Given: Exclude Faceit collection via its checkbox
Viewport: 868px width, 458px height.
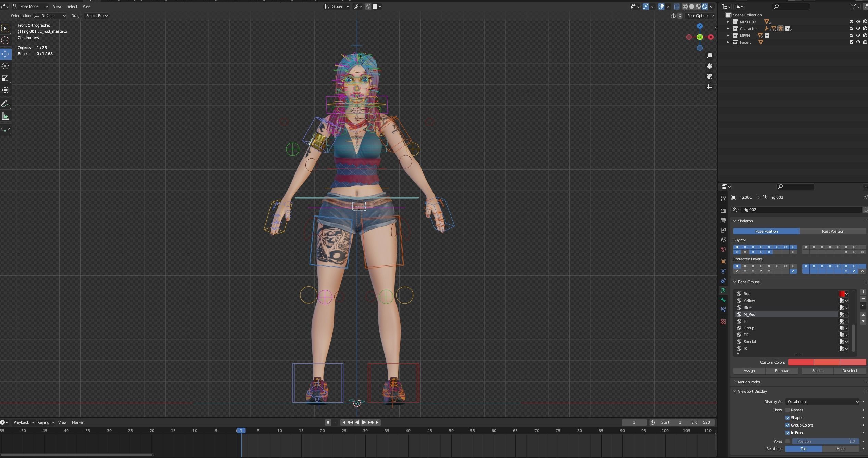Looking at the screenshot, I should pyautogui.click(x=852, y=42).
